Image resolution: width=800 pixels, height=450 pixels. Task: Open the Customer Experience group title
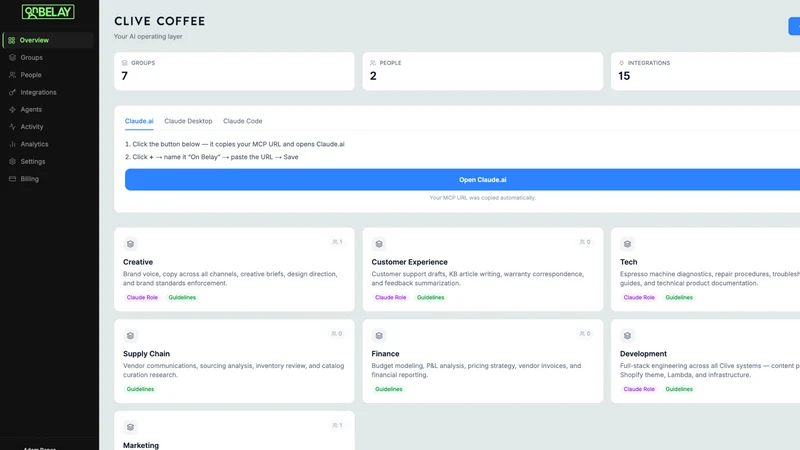pos(409,262)
